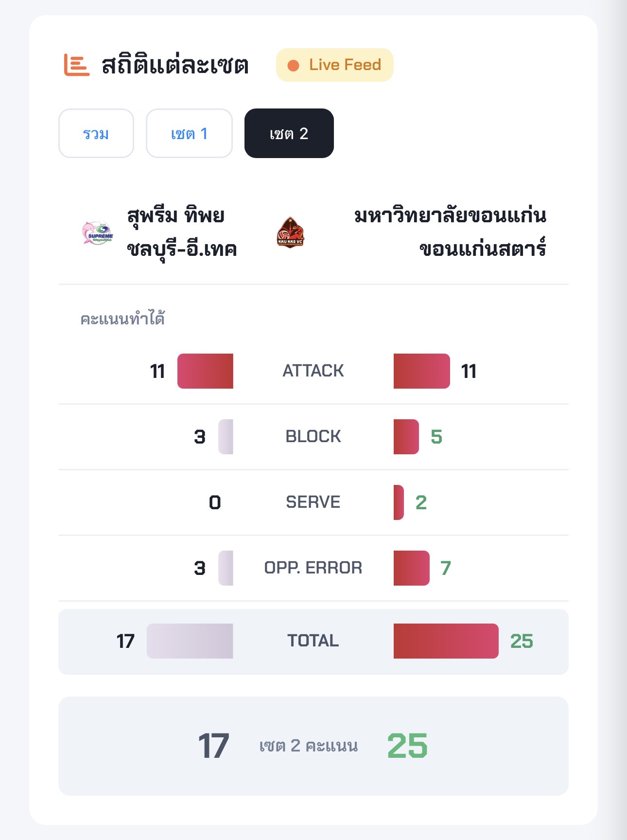Click the right team OPP. ERROR bar
Viewport: 627px width, 840px height.
411,568
